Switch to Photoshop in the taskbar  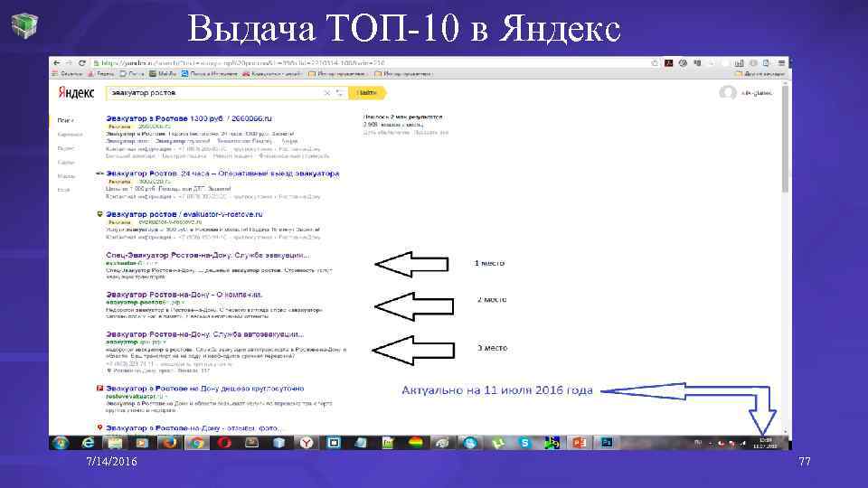click(x=607, y=443)
